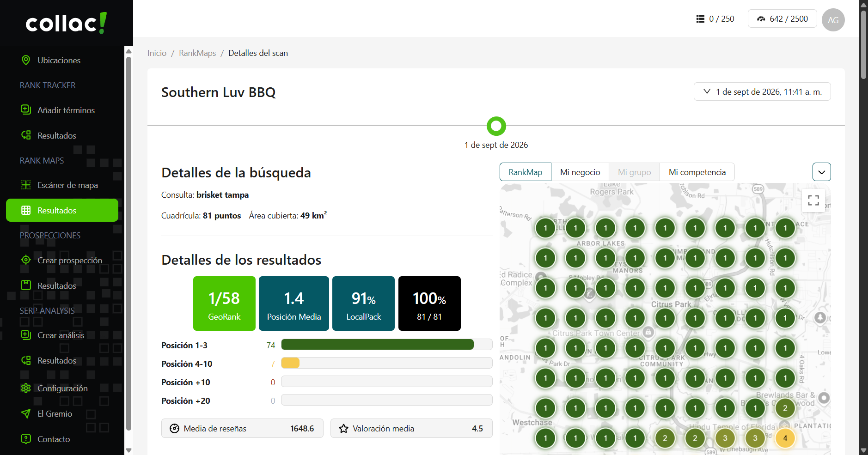This screenshot has height=455, width=868.
Task: Toggle fullscreen map view
Action: coord(813,200)
